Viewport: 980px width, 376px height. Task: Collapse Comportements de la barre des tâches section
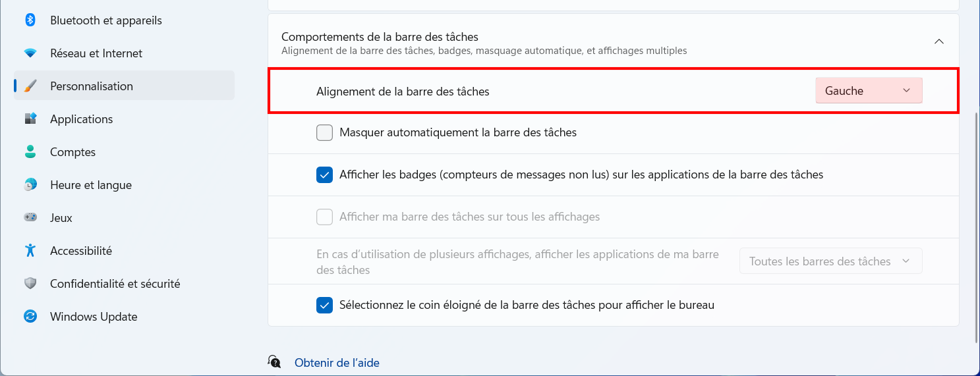click(x=939, y=41)
